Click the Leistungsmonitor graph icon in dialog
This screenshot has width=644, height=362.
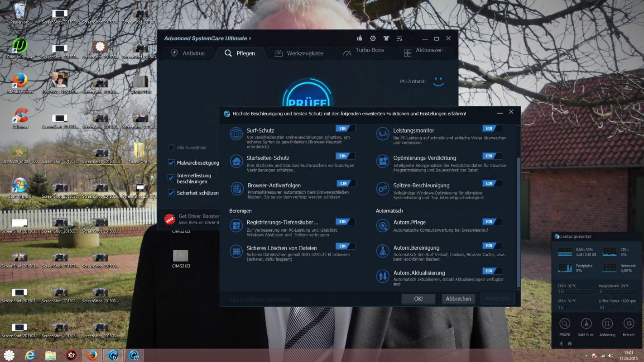[x=383, y=134]
